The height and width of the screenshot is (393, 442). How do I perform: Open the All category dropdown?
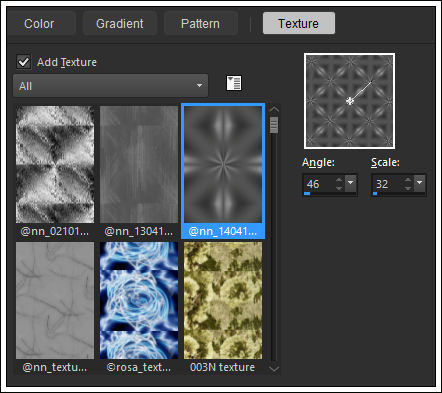[110, 86]
